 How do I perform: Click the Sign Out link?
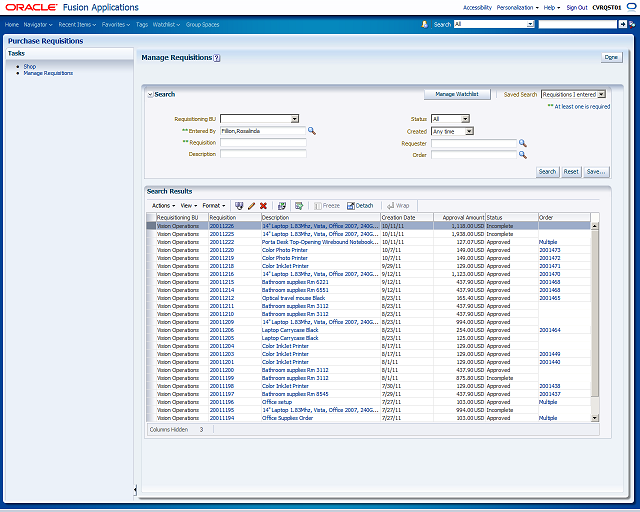577,7
